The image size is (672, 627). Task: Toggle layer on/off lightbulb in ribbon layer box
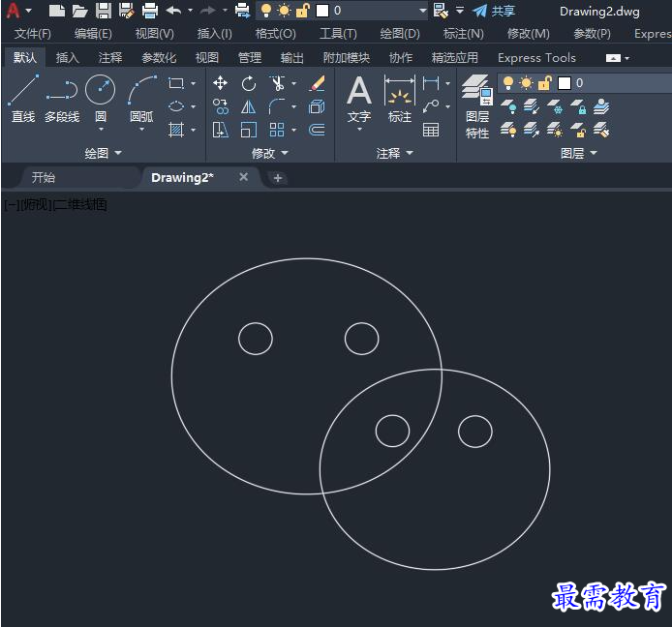(x=508, y=82)
